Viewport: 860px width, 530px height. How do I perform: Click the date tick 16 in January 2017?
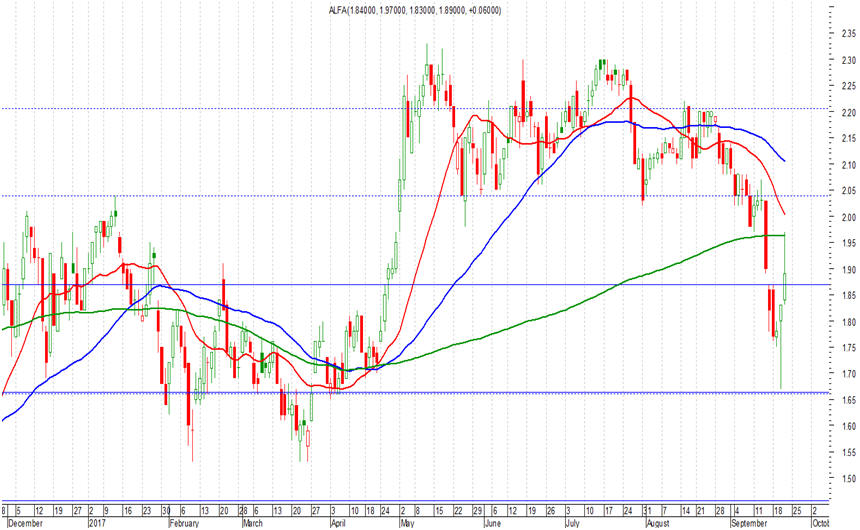127,511
